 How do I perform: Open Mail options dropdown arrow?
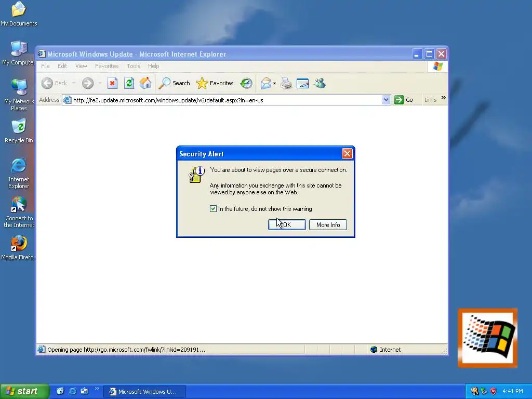[274, 84]
